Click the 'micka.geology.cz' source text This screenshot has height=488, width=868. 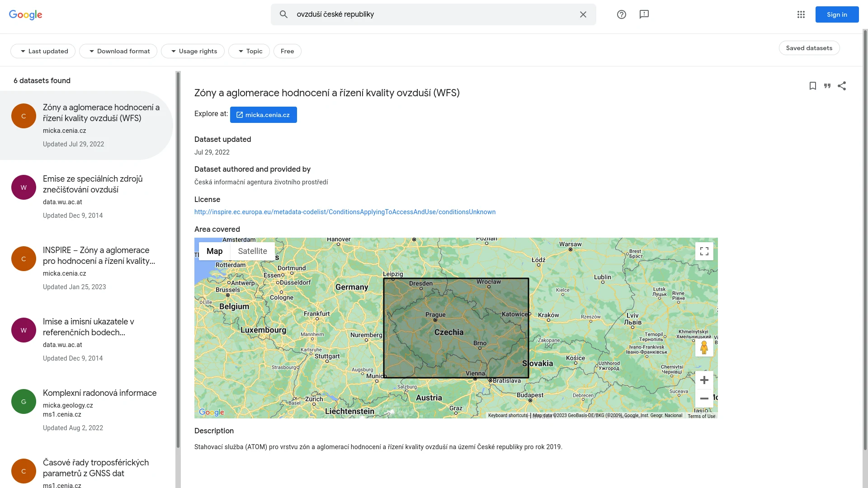click(x=68, y=405)
